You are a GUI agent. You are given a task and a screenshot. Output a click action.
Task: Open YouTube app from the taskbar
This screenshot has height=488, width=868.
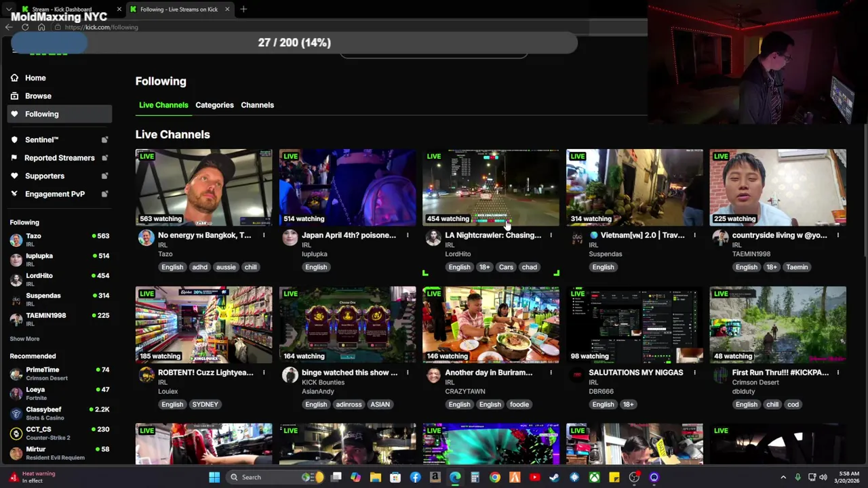pyautogui.click(x=534, y=477)
